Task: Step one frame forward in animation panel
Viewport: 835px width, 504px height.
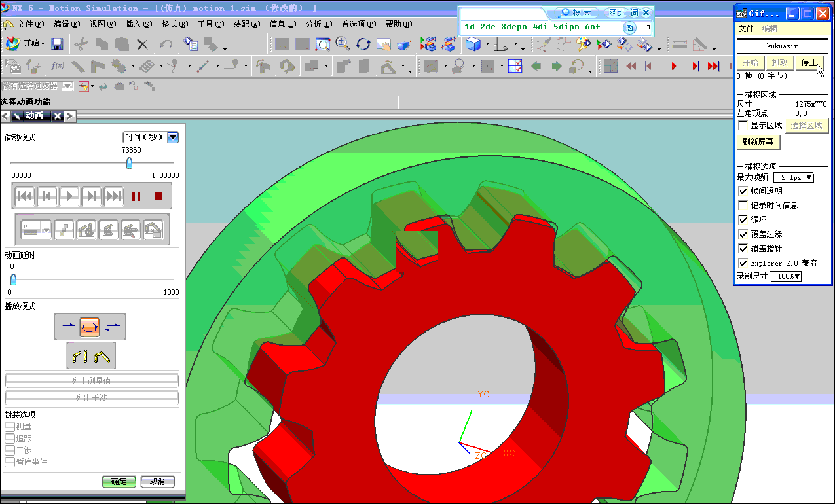Action: (x=92, y=196)
